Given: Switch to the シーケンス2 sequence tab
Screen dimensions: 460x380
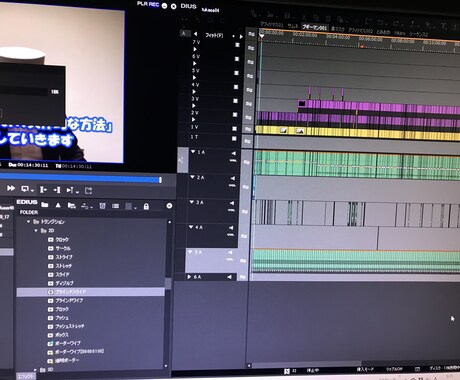Looking at the screenshot, I should click(x=418, y=34).
